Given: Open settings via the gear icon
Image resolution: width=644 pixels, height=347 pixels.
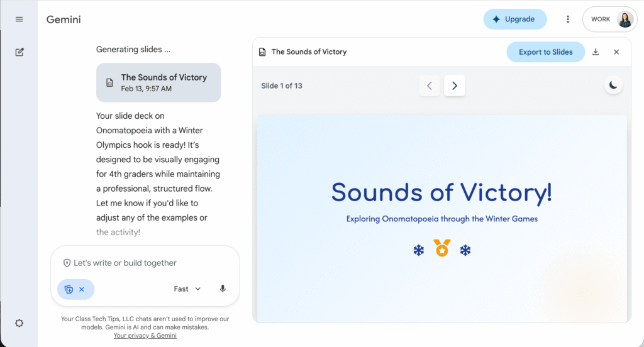Looking at the screenshot, I should click(x=19, y=323).
